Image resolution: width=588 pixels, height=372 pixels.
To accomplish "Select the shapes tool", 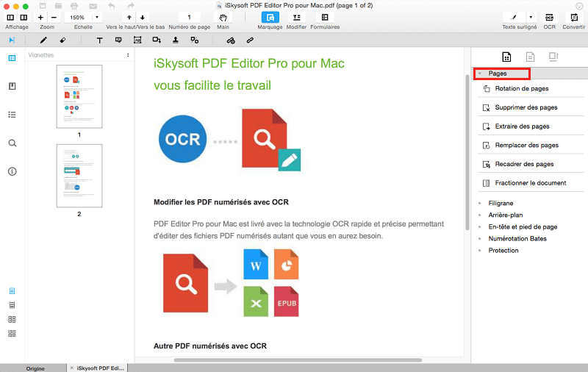I will point(157,40).
